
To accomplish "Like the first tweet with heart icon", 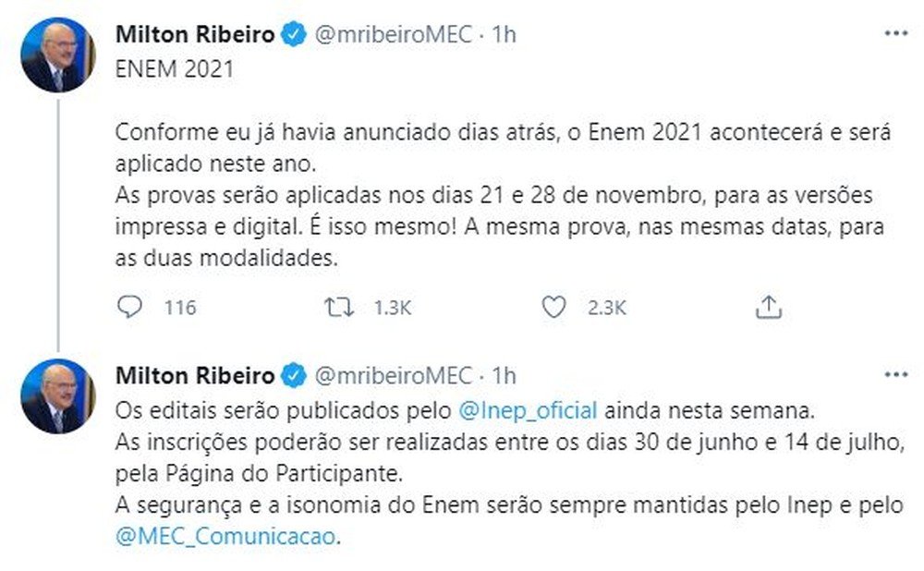I will tap(553, 307).
